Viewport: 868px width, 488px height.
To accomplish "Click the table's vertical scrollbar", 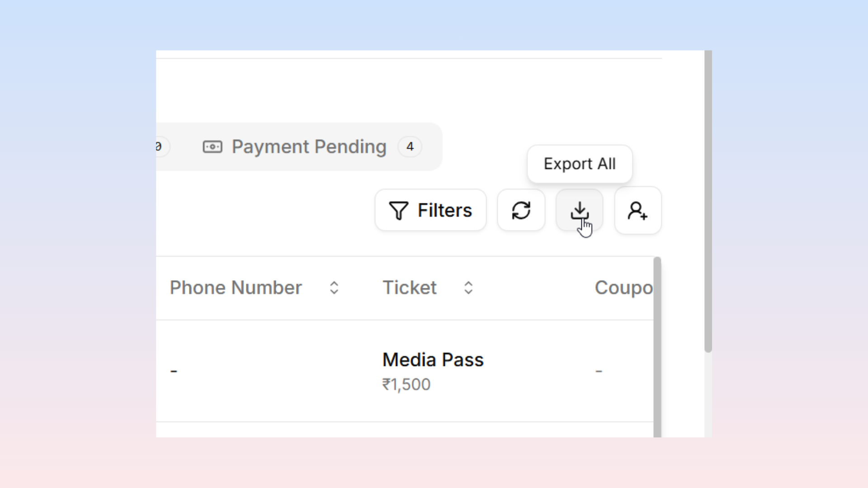I will pos(657,347).
